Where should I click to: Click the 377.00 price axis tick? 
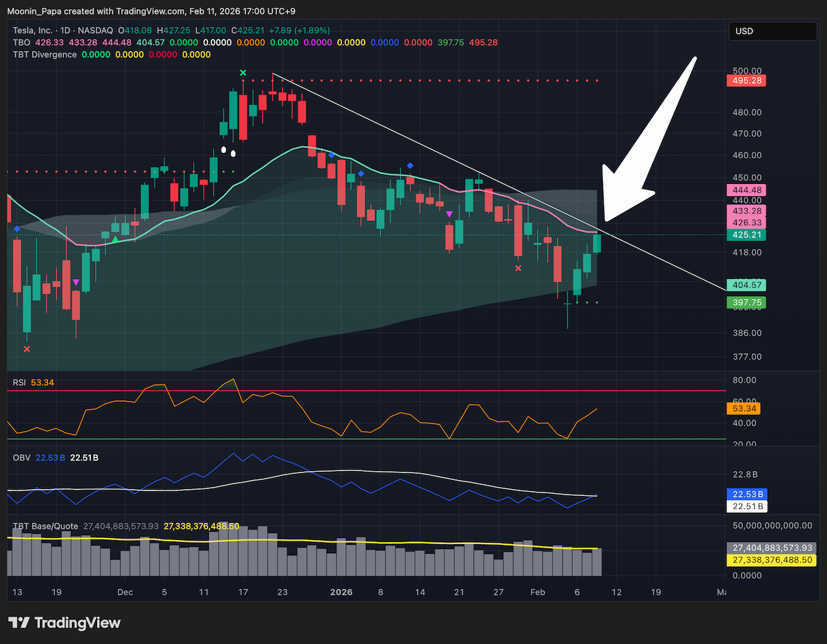click(747, 357)
